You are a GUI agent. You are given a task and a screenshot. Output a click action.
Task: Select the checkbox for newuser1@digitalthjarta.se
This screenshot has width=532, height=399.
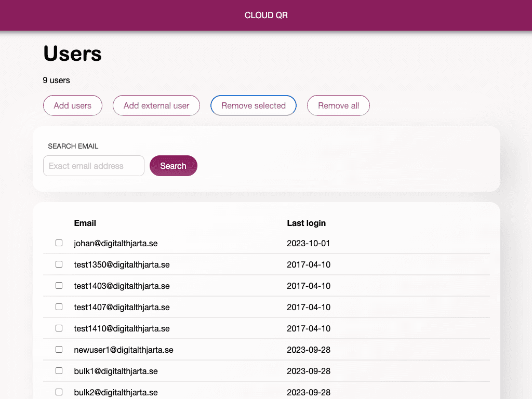59,349
